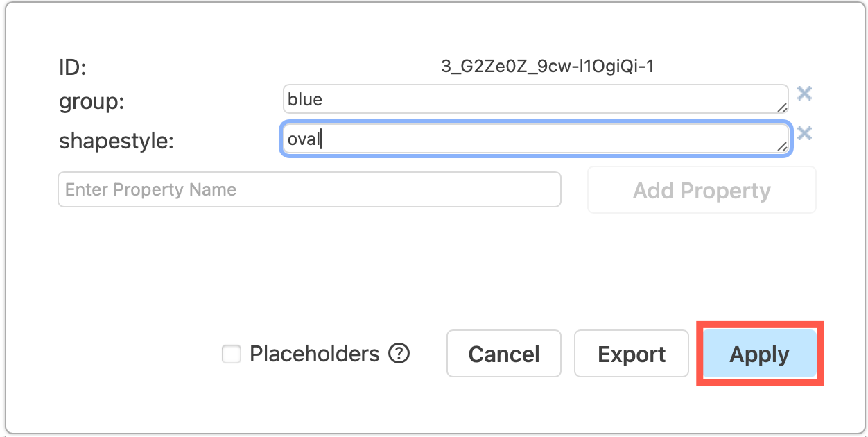
Task: Delete the shapestyle property via its X icon
Action: click(805, 133)
